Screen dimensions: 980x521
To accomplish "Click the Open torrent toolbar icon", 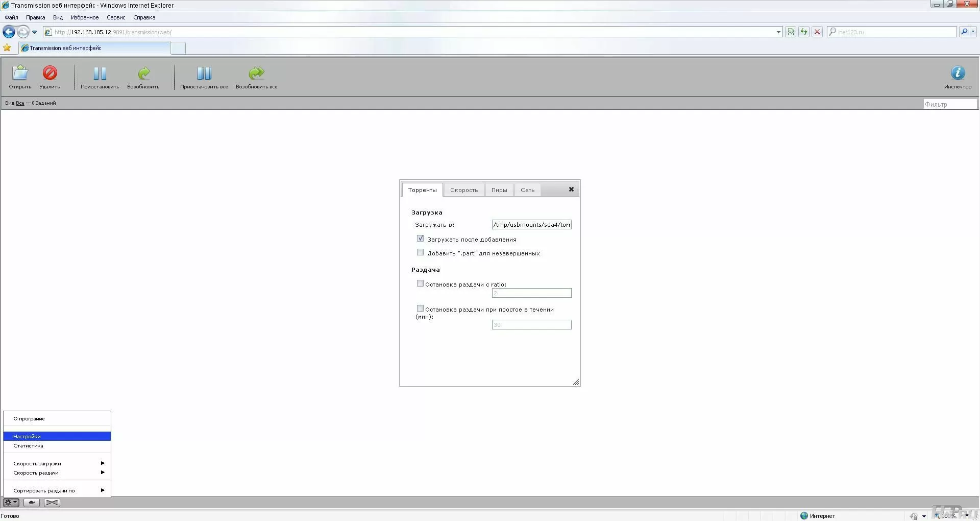I will (20, 74).
